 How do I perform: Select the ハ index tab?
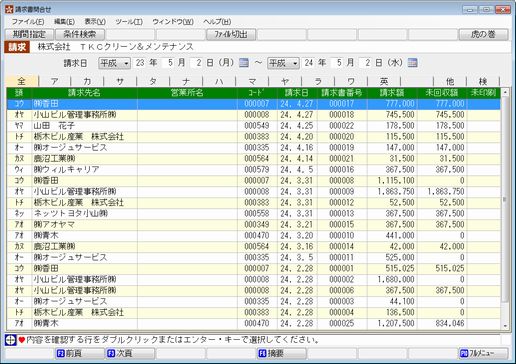(219, 81)
